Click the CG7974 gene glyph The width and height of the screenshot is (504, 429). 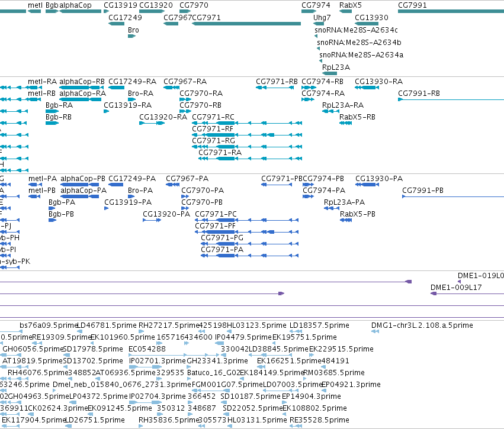coord(309,11)
